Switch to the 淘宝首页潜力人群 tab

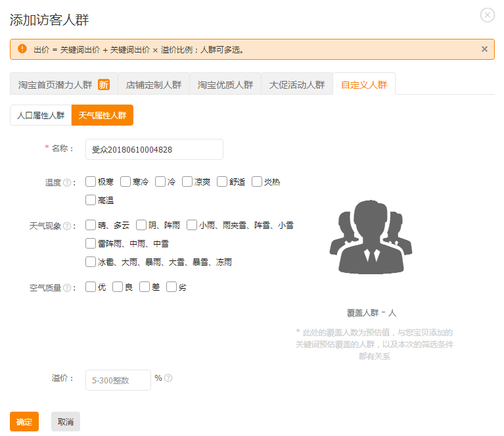(x=63, y=84)
